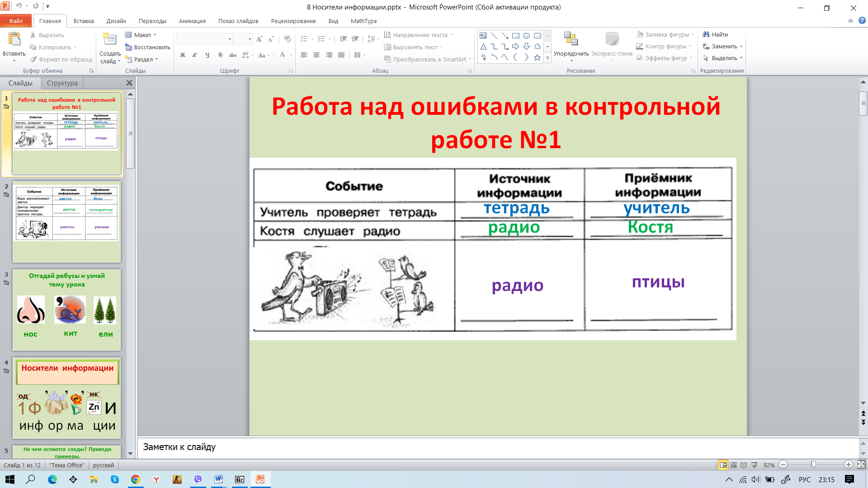Click the Decrease font size icon

[271, 39]
